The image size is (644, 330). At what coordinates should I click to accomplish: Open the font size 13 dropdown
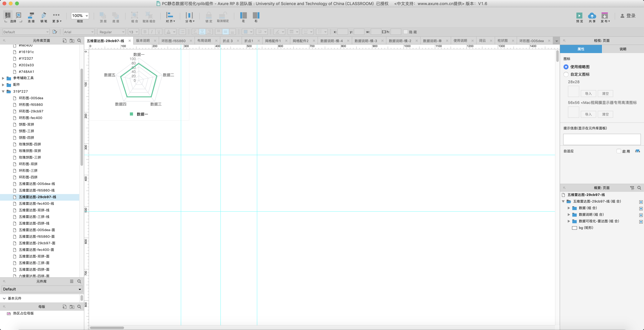coord(133,32)
